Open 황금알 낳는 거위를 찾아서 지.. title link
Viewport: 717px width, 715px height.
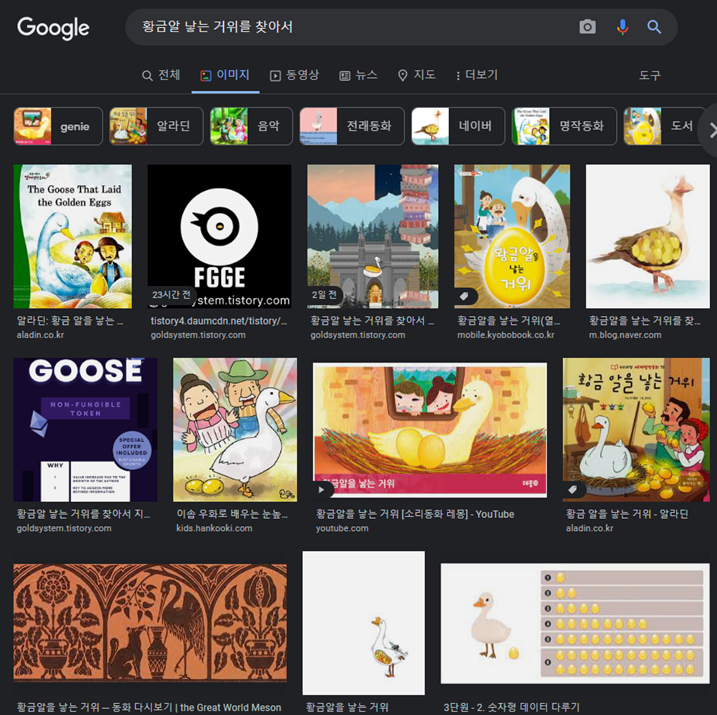coord(83,514)
